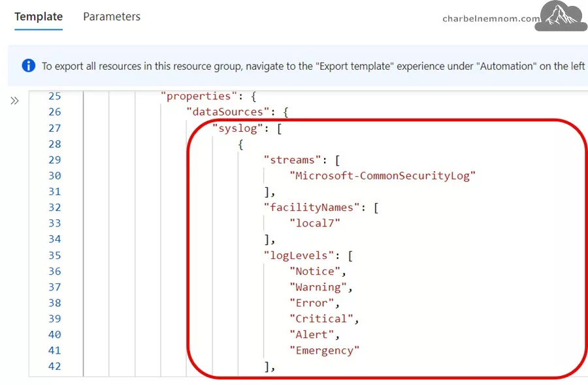This screenshot has height=385, width=588.
Task: Click the "Notice" log level
Action: point(315,271)
